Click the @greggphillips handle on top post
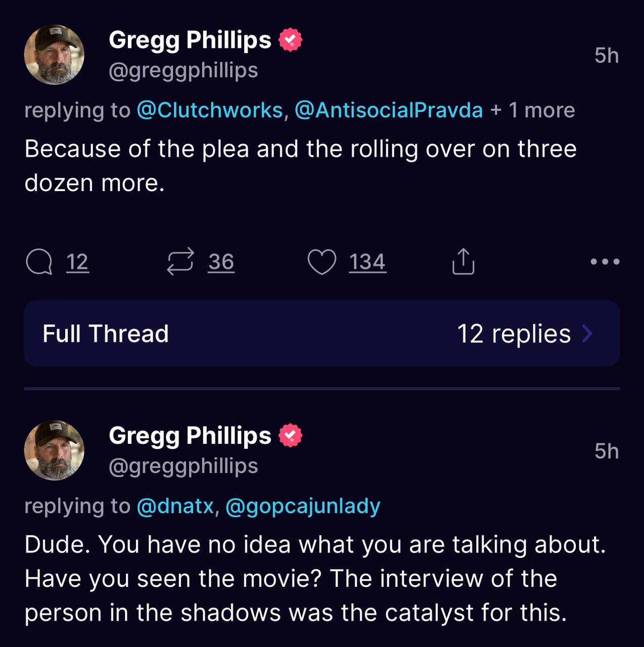 pyautogui.click(x=183, y=70)
